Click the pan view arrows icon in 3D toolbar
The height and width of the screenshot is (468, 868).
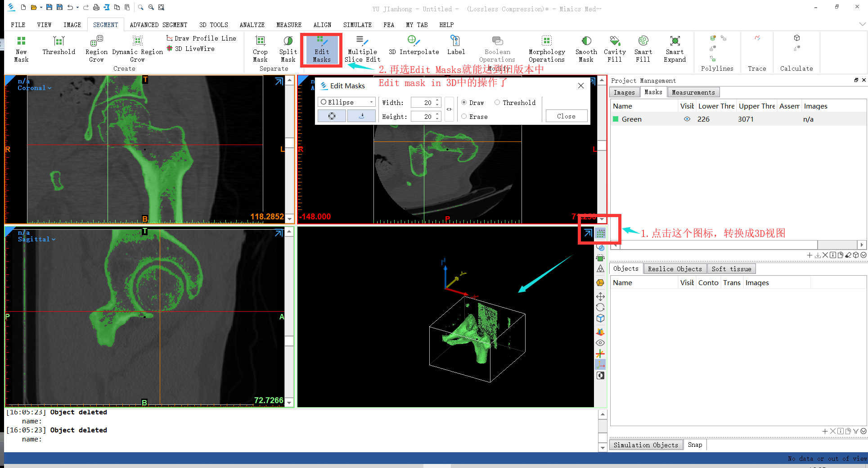[600, 296]
